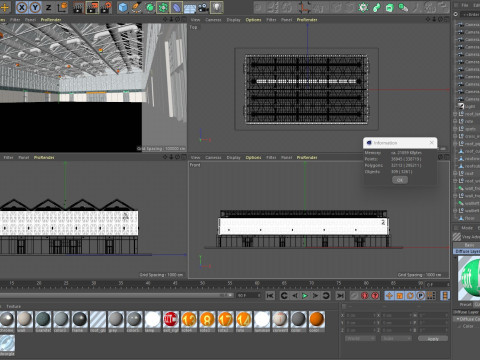Open Cameras menu in Top viewport
This screenshot has height=360, width=480.
tap(213, 20)
